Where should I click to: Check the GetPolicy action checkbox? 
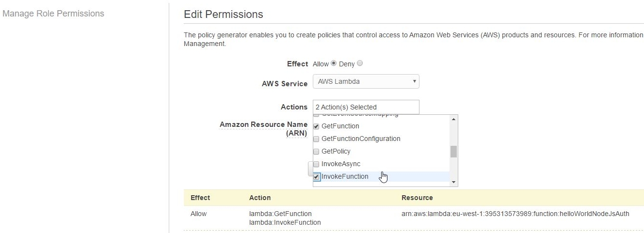317,151
